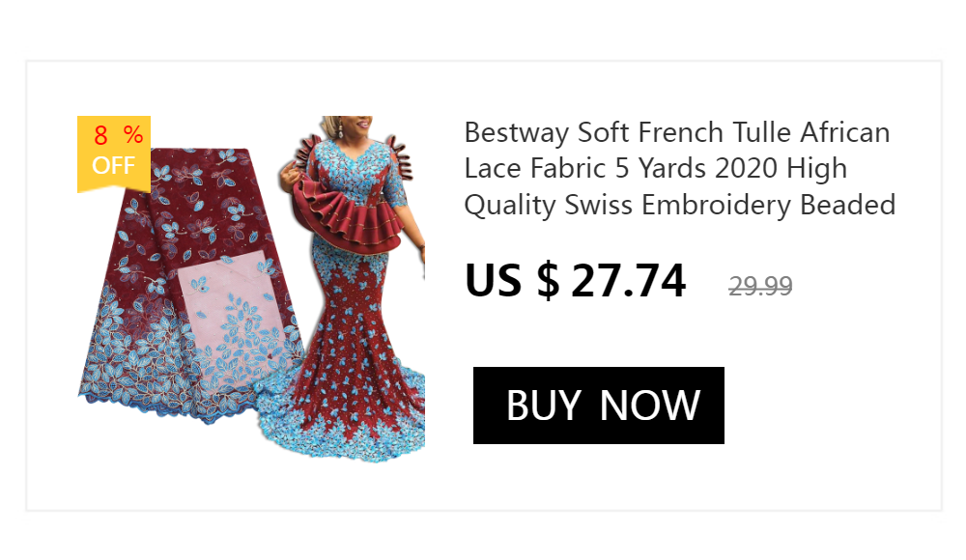Click the word NOW on the black button
This screenshot has width=966, height=560.
pyautogui.click(x=650, y=406)
